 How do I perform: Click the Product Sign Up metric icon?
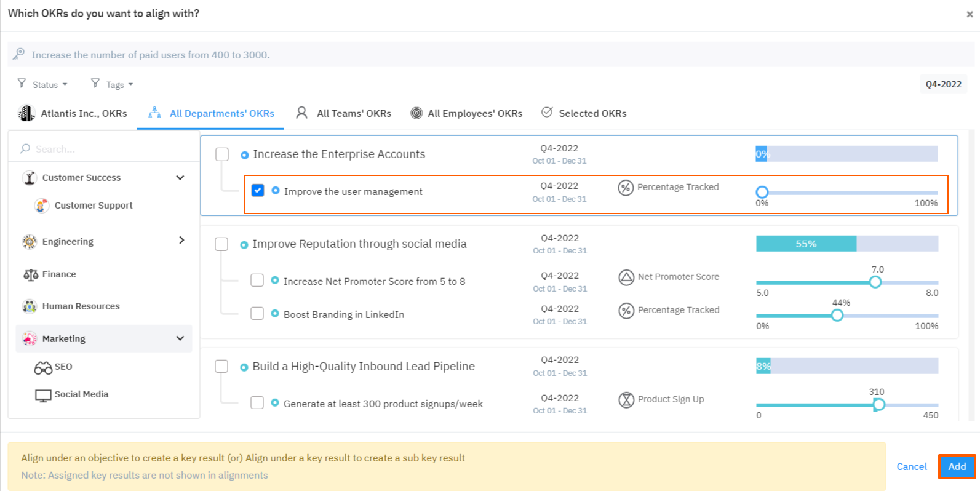coord(626,400)
